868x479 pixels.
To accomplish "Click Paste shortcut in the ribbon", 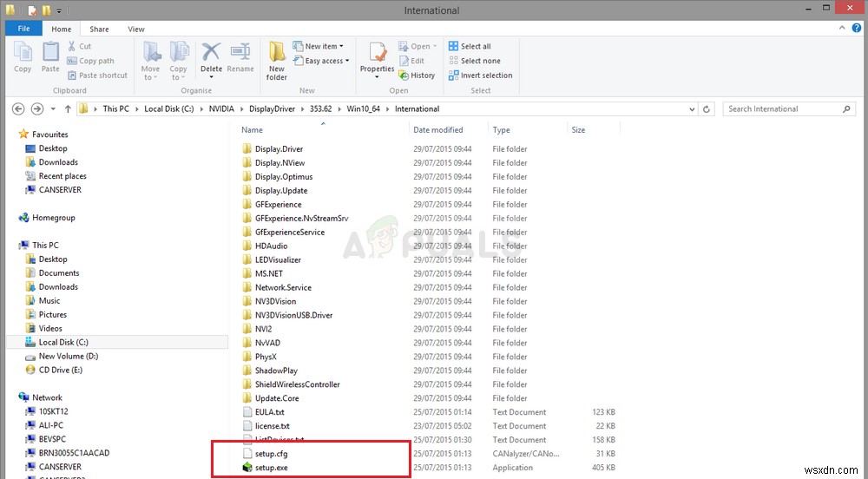I will pyautogui.click(x=97, y=75).
